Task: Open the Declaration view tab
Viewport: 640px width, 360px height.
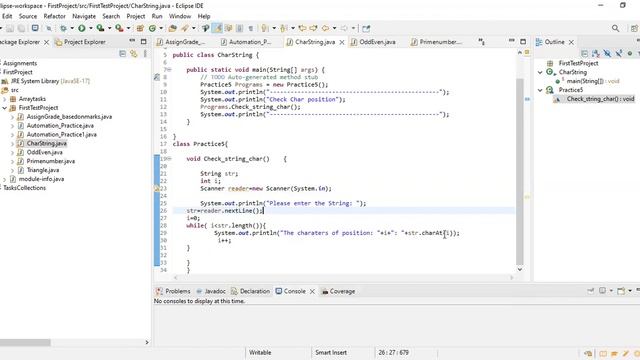Action: coord(251,291)
